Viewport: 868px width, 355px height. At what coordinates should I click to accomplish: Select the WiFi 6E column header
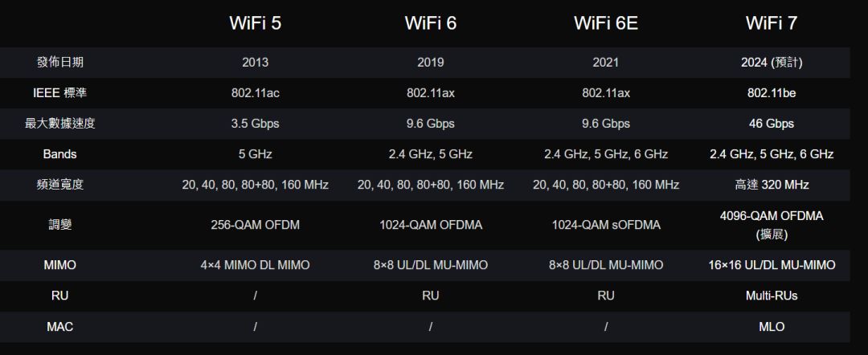pos(606,23)
